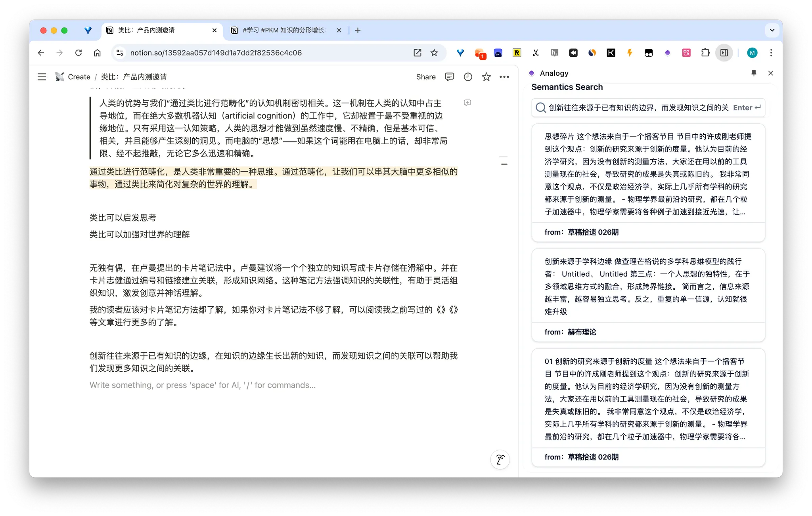The height and width of the screenshot is (516, 812).
Task: View page history via clock icon
Action: (468, 77)
